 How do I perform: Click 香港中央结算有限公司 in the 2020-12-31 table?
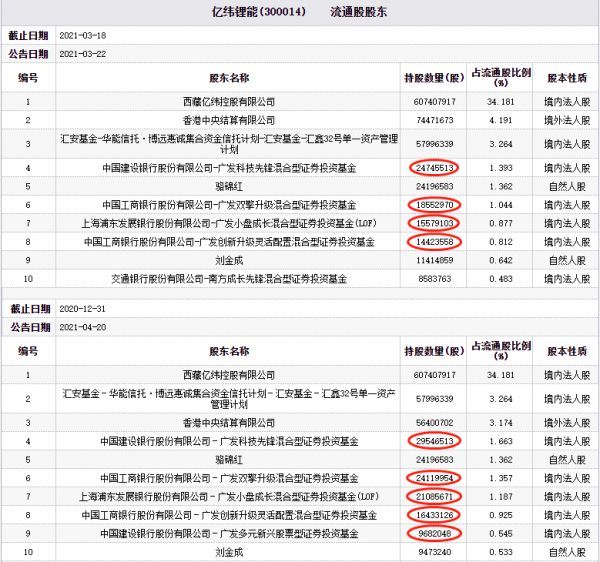pos(229,423)
